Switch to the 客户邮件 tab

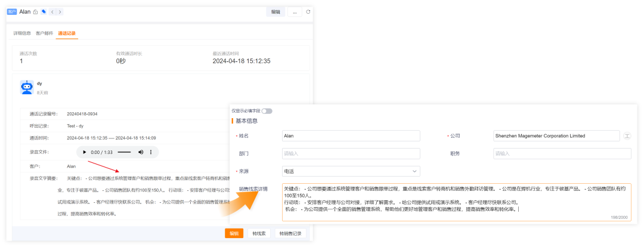[x=44, y=33]
